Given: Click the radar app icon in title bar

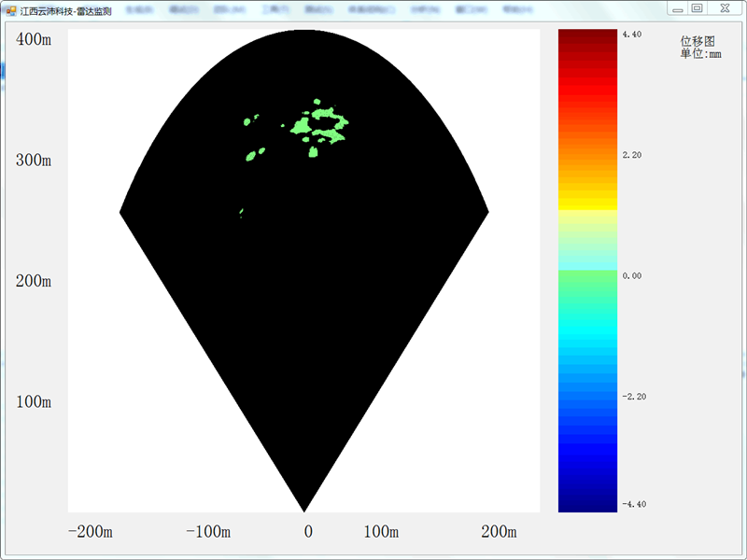Looking at the screenshot, I should (11, 10).
